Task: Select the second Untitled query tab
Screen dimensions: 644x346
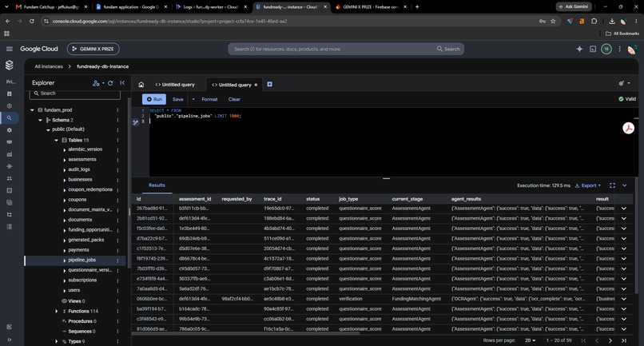Action: tap(235, 85)
